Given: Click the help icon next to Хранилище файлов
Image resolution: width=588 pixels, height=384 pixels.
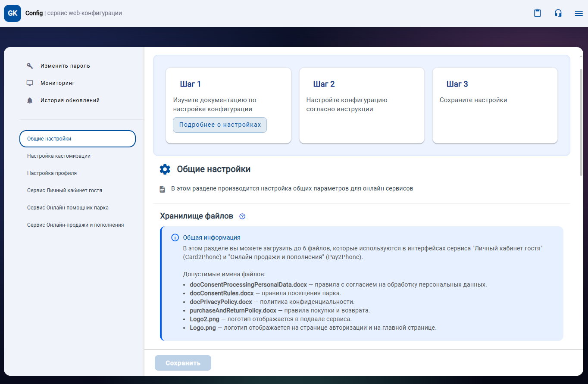Looking at the screenshot, I should pos(242,216).
